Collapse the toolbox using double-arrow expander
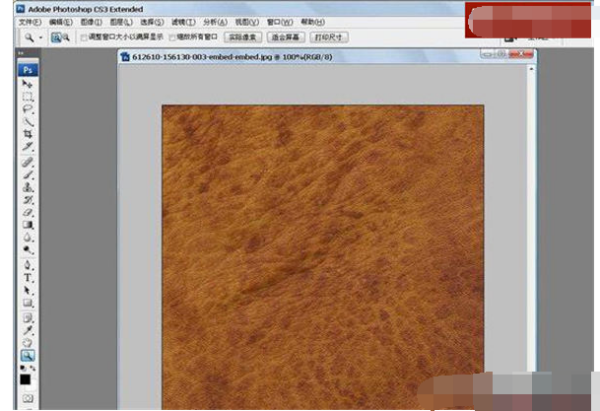 click(x=21, y=53)
